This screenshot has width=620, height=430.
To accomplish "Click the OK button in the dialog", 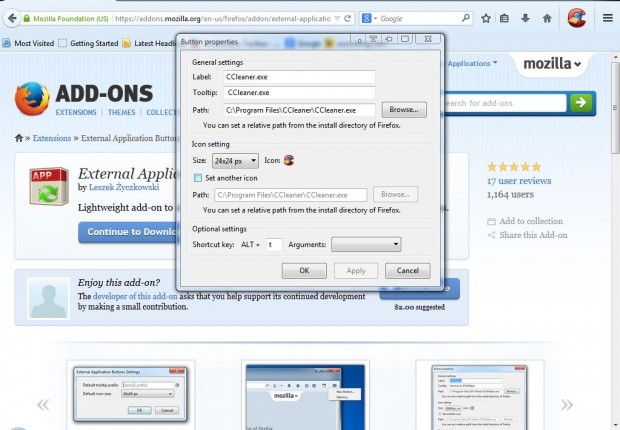I will coord(304,271).
